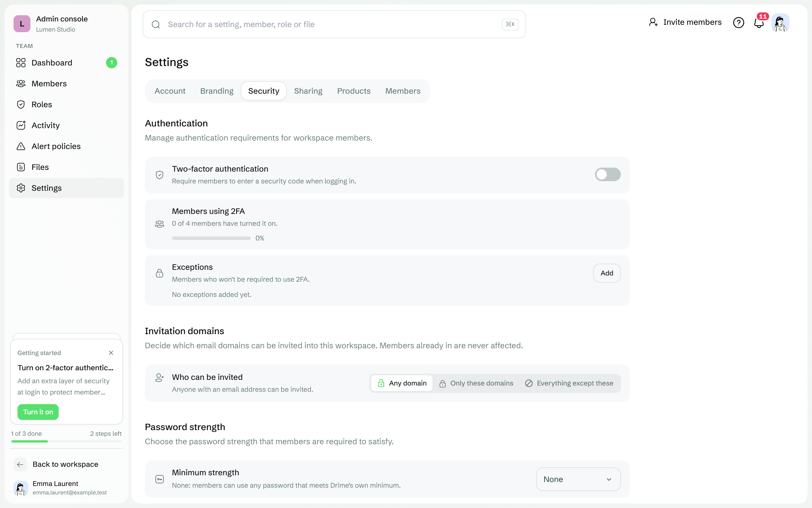Switch to the Sharing tab
The height and width of the screenshot is (508, 812).
pyautogui.click(x=308, y=91)
